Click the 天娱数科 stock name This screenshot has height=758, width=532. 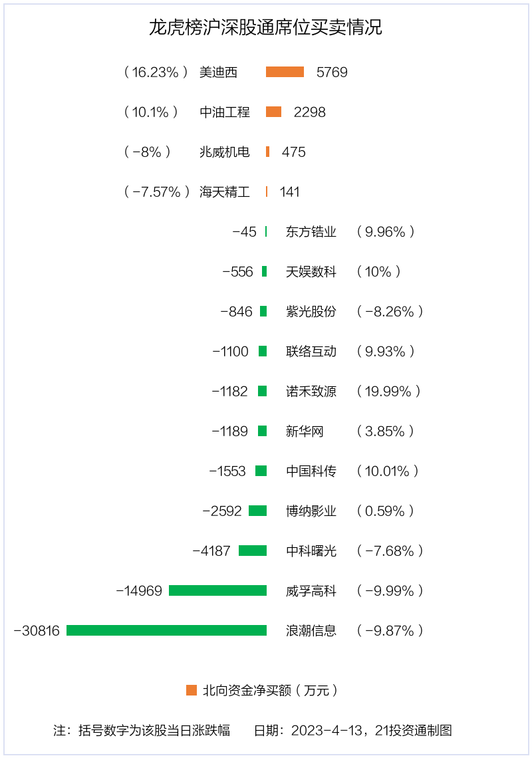(311, 271)
